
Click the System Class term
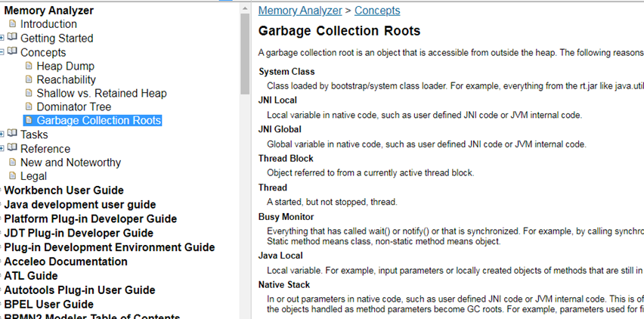(286, 72)
